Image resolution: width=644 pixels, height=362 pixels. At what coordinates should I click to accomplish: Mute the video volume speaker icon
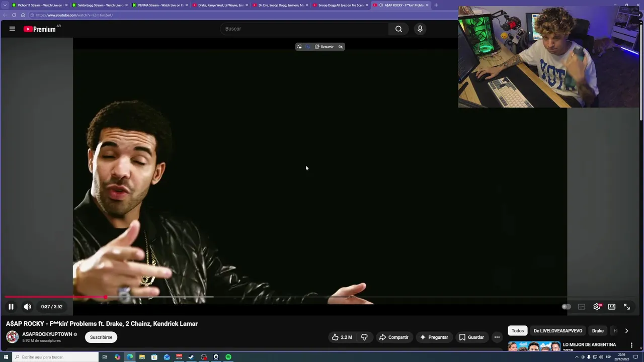pos(27,307)
